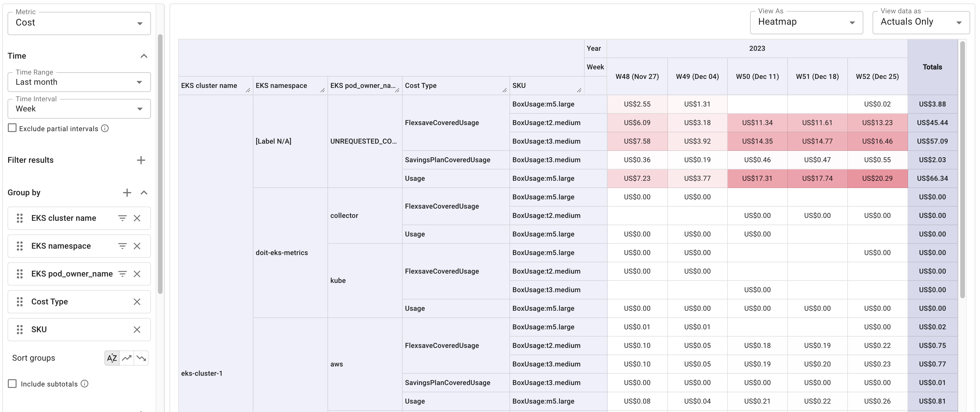
Task: Add a filter with the Filter results plus icon
Action: point(141,160)
